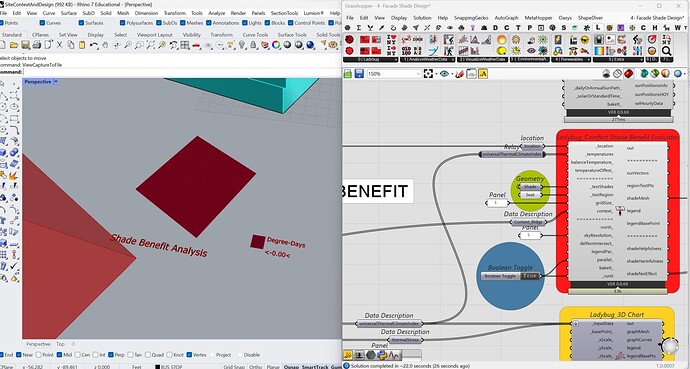This screenshot has height=369, width=690.
Task: Open the Solution menu in Grasshopper
Action: tap(422, 18)
